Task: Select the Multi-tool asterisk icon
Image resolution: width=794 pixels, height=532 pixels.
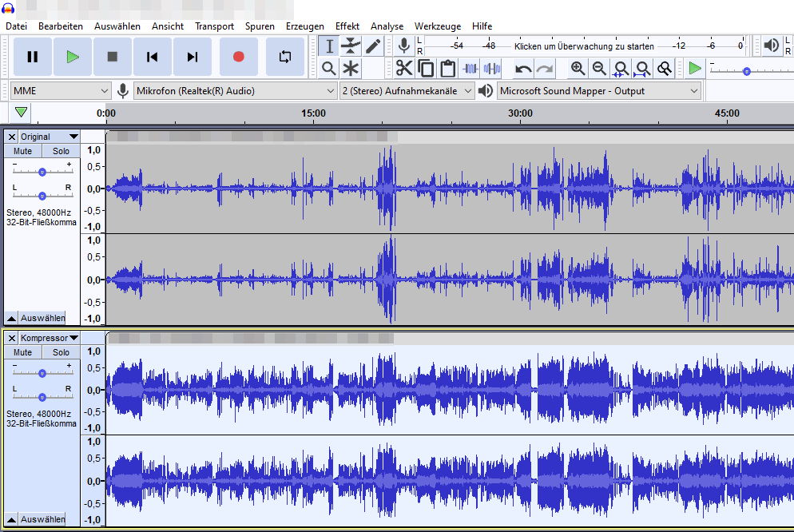Action: (x=351, y=69)
